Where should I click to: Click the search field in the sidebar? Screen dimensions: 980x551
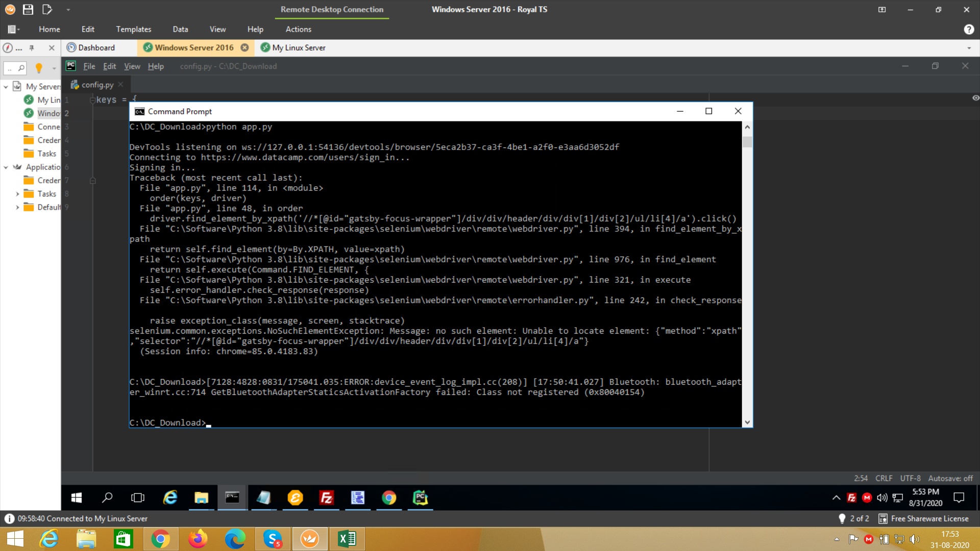pyautogui.click(x=14, y=68)
